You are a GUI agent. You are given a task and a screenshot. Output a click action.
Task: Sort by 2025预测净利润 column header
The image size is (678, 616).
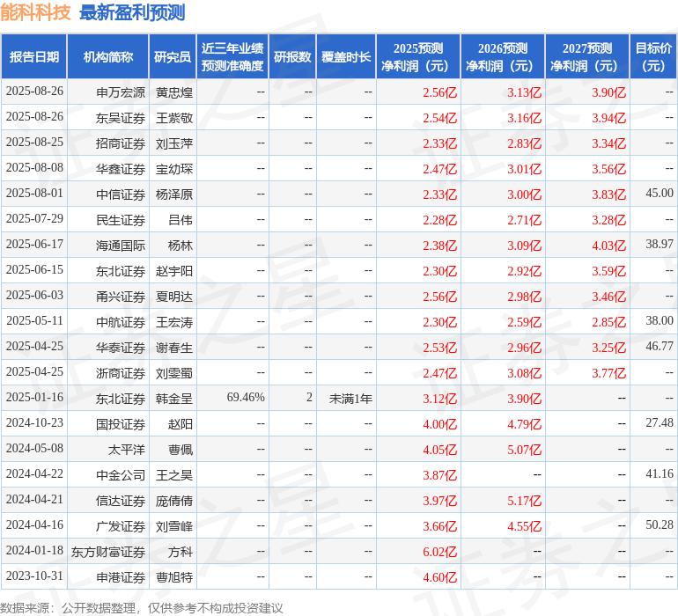pyautogui.click(x=418, y=57)
